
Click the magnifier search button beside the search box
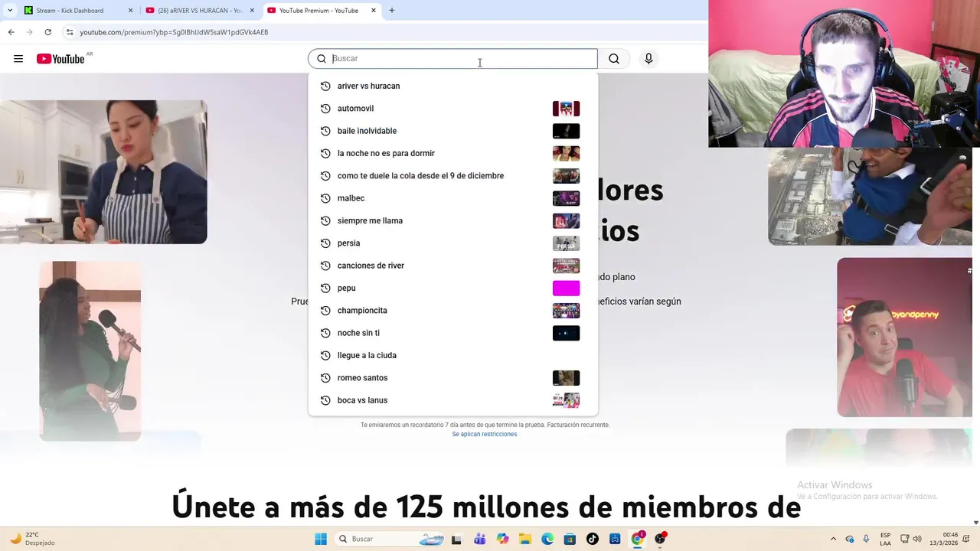pyautogui.click(x=614, y=59)
